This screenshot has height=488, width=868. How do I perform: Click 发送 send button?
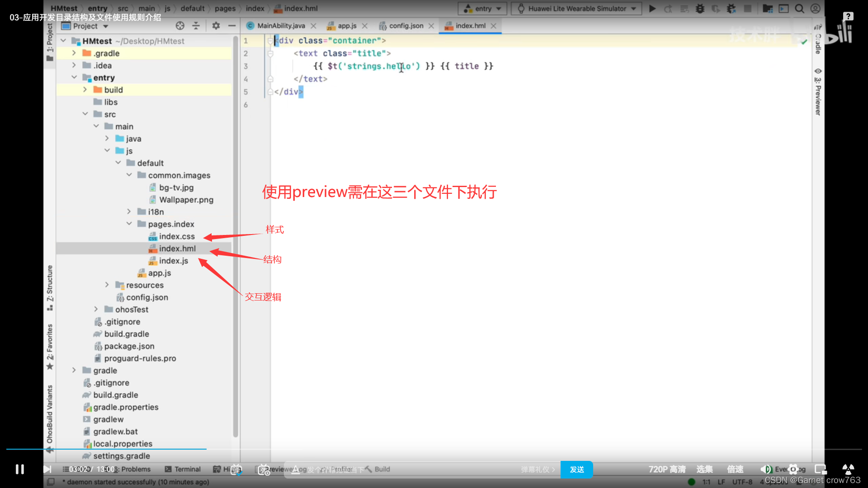(576, 469)
